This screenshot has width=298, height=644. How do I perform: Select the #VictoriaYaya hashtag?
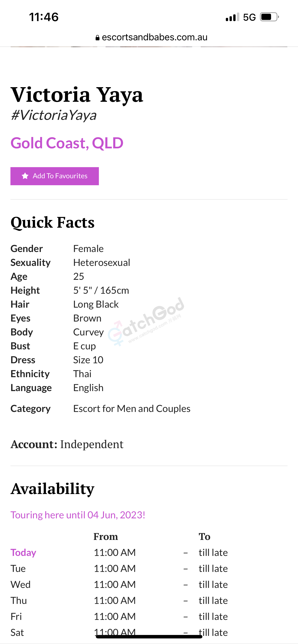point(54,115)
